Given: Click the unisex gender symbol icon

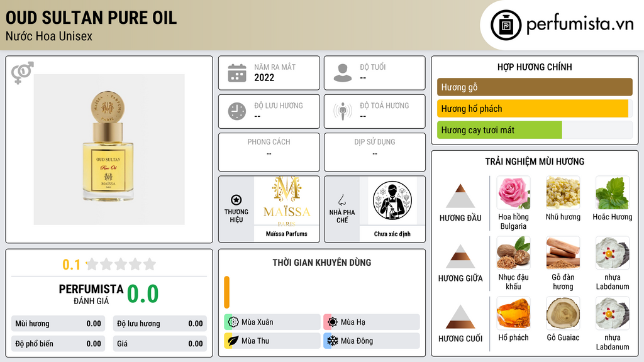Looking at the screenshot, I should 22,73.
